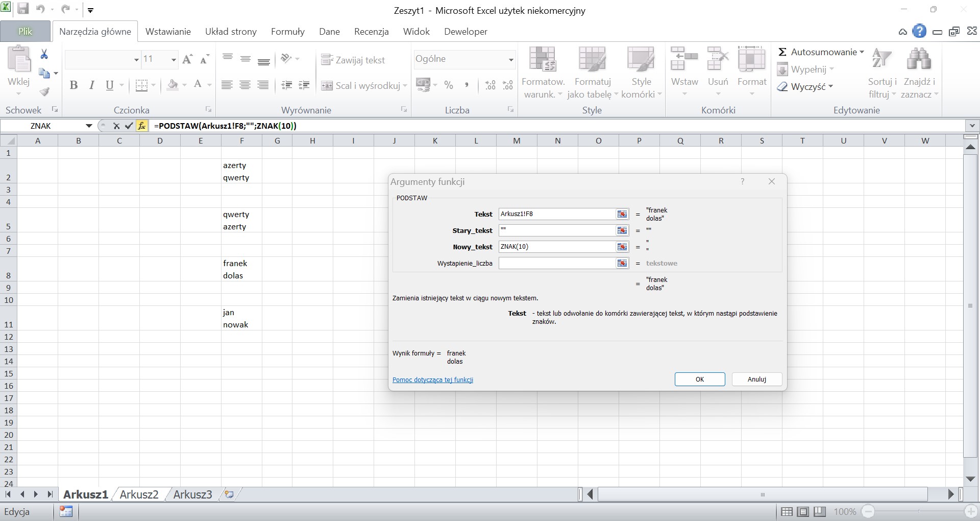
Task: Toggle center horizontal alignment
Action: pos(245,85)
